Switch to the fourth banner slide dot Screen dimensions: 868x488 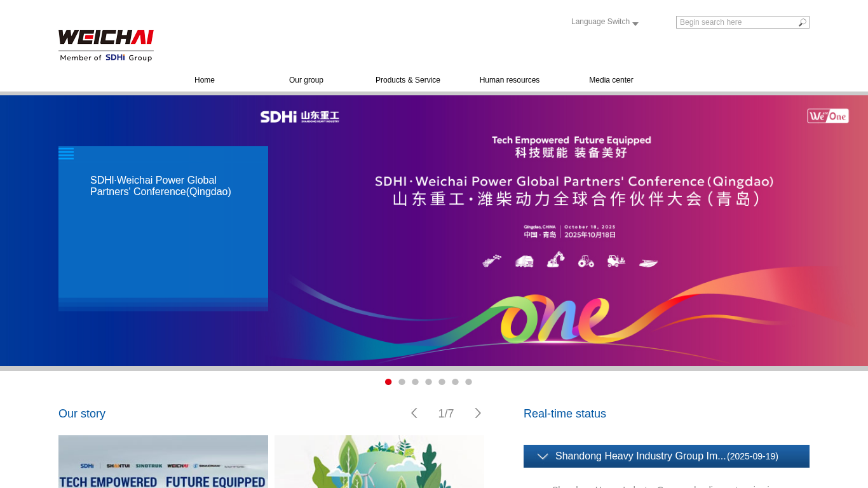428,382
